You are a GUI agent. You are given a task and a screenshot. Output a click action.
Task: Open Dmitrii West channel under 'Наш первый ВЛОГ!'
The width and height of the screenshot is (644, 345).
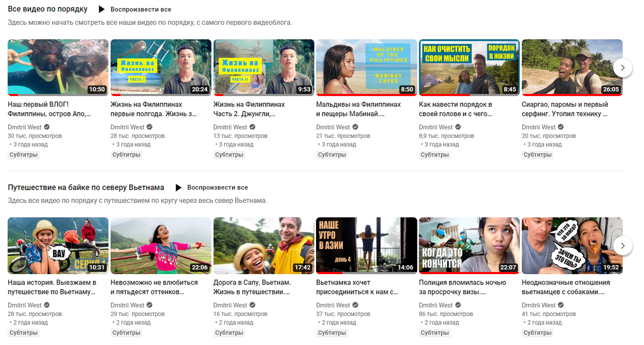click(x=25, y=127)
